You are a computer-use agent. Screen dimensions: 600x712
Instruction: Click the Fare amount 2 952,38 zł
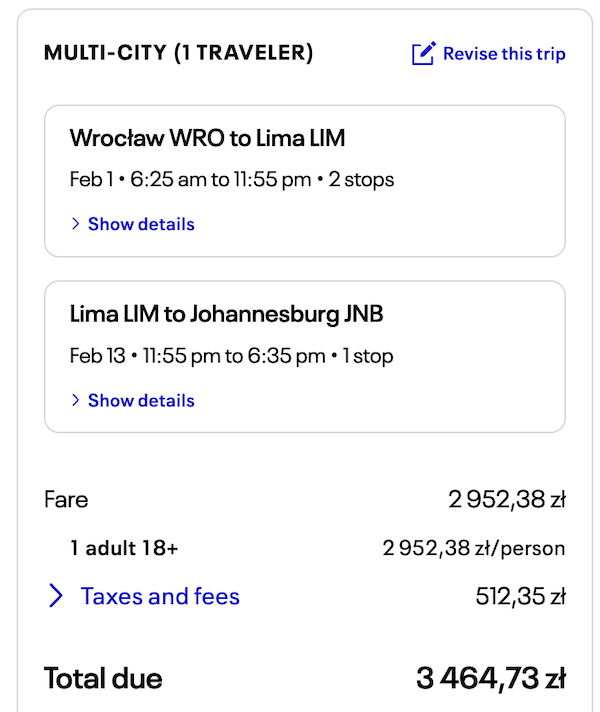(x=507, y=499)
